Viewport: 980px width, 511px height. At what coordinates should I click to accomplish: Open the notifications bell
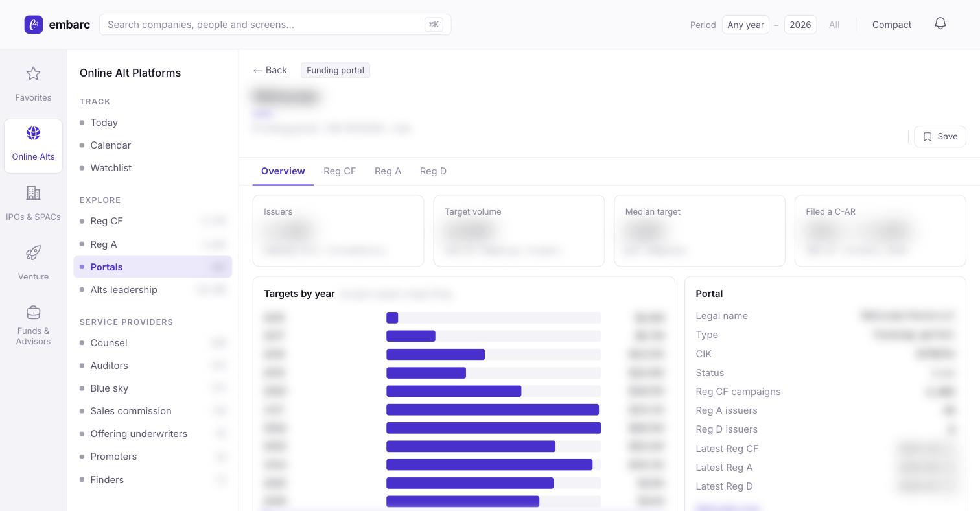(x=940, y=24)
